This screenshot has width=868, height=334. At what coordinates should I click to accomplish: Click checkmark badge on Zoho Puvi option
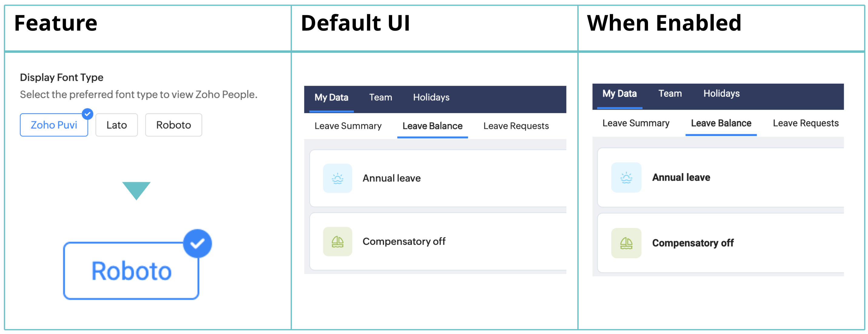(88, 114)
